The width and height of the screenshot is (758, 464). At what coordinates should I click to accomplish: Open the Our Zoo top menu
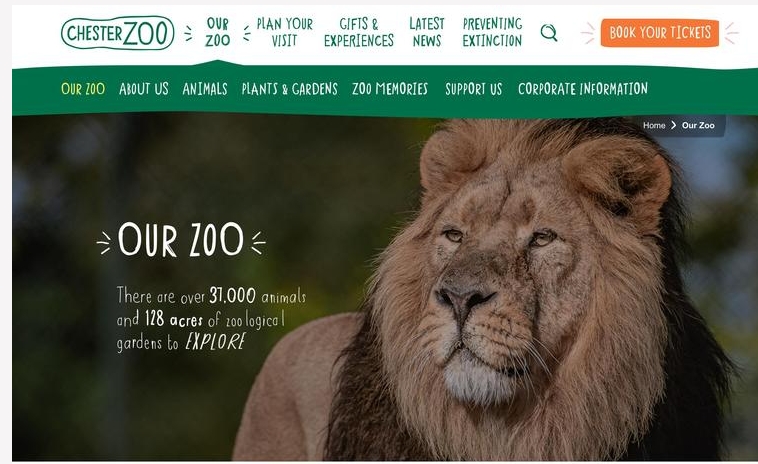(218, 32)
